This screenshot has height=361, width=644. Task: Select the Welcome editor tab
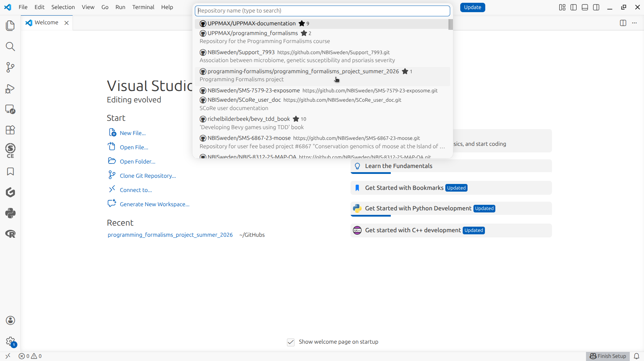pos(47,23)
